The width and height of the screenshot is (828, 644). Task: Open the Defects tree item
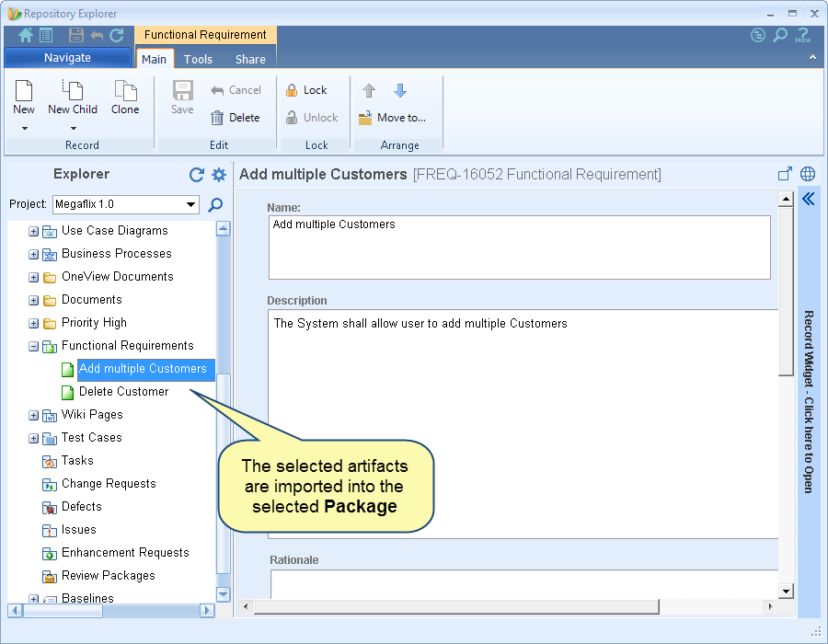(81, 507)
